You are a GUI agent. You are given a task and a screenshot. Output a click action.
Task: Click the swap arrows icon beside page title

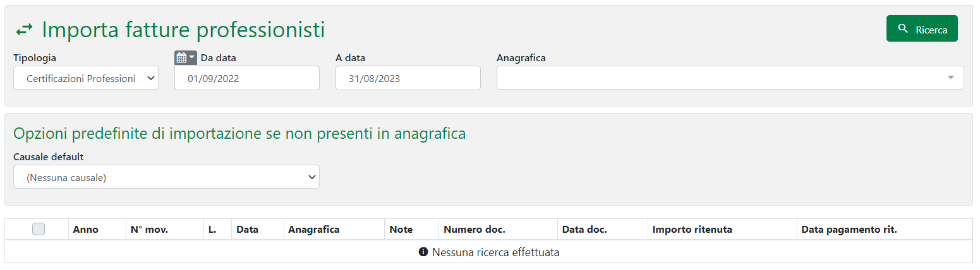pos(25,30)
